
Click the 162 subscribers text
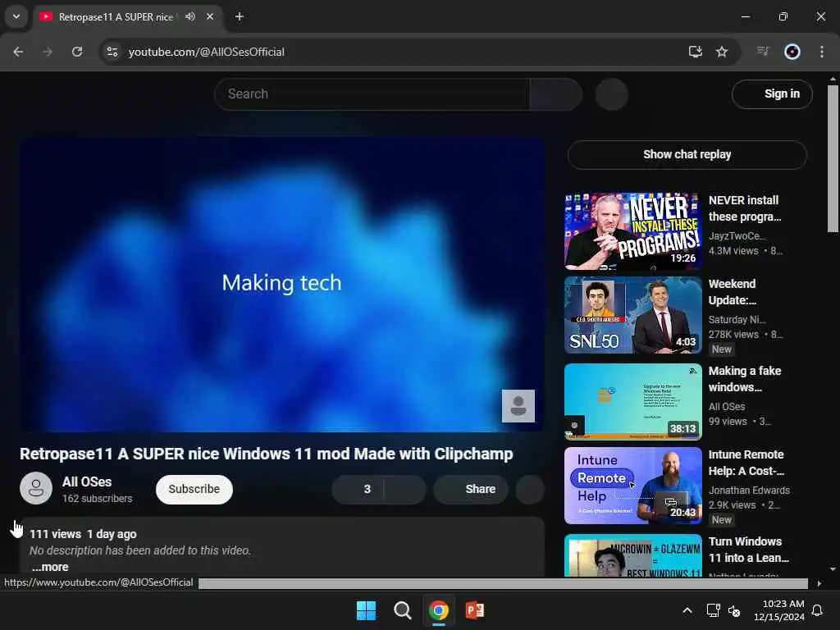click(97, 498)
